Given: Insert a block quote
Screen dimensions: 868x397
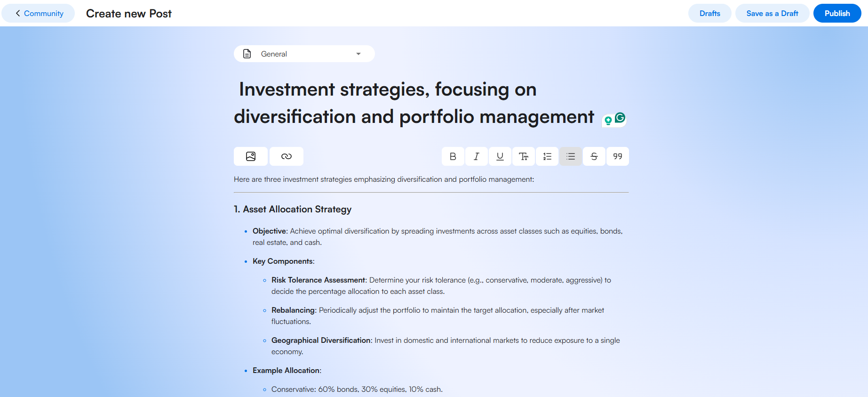Looking at the screenshot, I should [x=618, y=156].
